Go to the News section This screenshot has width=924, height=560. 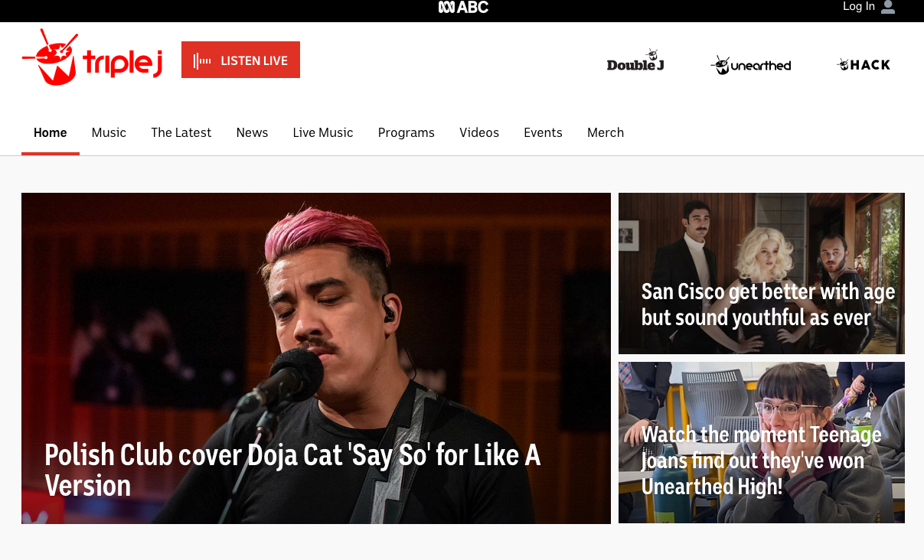click(252, 132)
